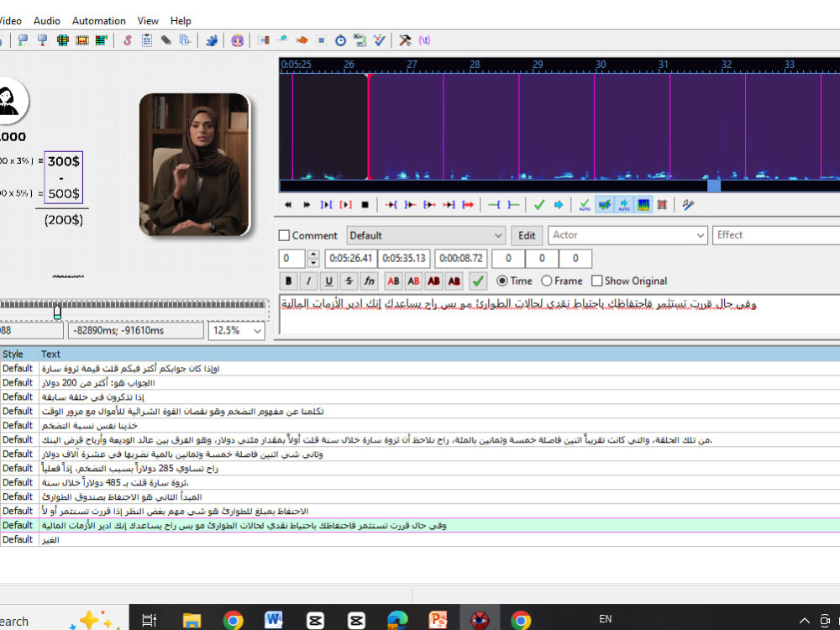The height and width of the screenshot is (630, 840).
Task: Open the Default style dropdown
Action: [426, 236]
